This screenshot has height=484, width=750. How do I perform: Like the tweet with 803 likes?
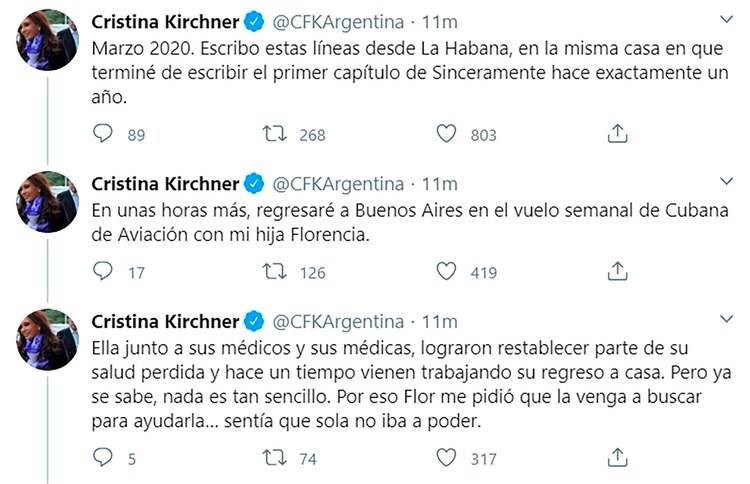coord(447,134)
